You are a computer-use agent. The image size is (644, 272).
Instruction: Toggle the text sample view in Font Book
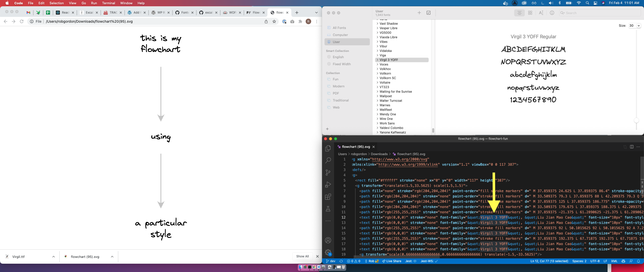click(541, 13)
